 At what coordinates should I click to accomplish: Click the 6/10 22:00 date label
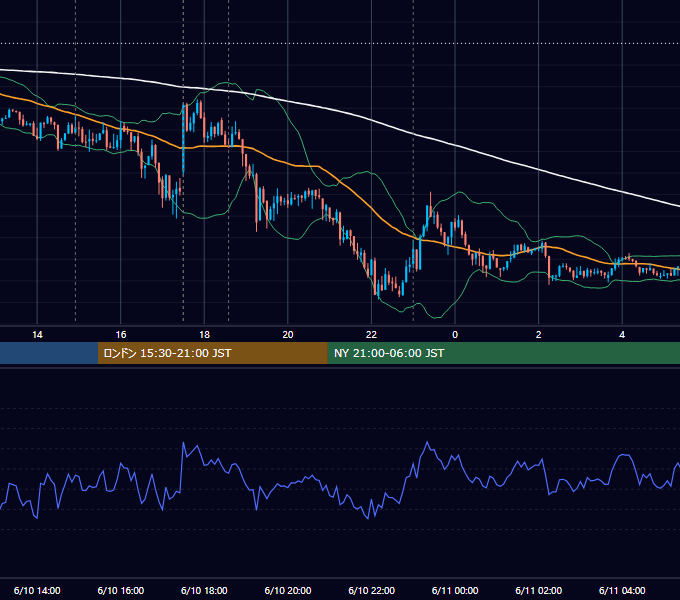coord(371,590)
